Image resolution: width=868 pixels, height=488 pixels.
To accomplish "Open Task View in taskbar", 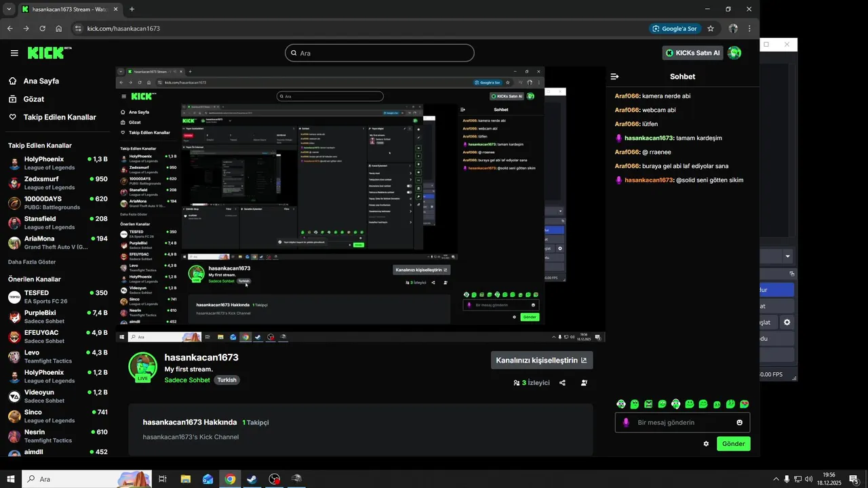I will pos(163,479).
